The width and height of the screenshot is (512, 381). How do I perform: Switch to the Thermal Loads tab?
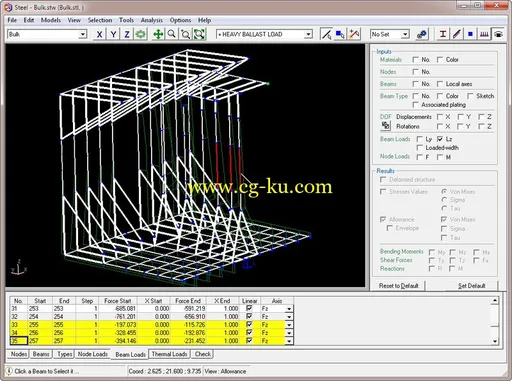[169, 354]
